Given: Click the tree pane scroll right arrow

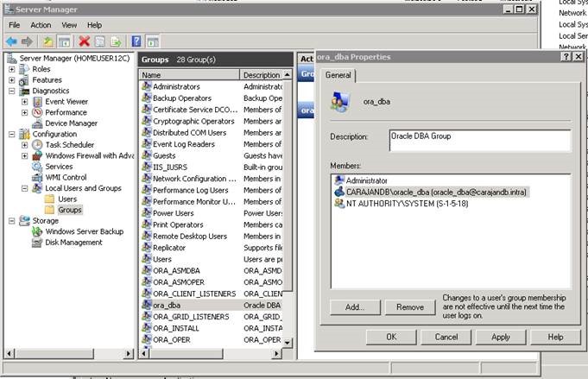Looking at the screenshot, I should coord(129,353).
